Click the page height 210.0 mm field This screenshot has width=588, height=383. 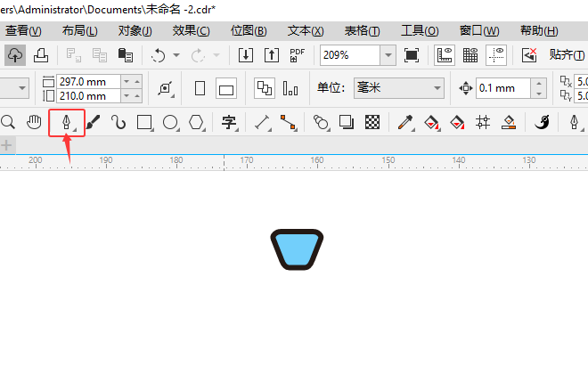[x=88, y=96]
